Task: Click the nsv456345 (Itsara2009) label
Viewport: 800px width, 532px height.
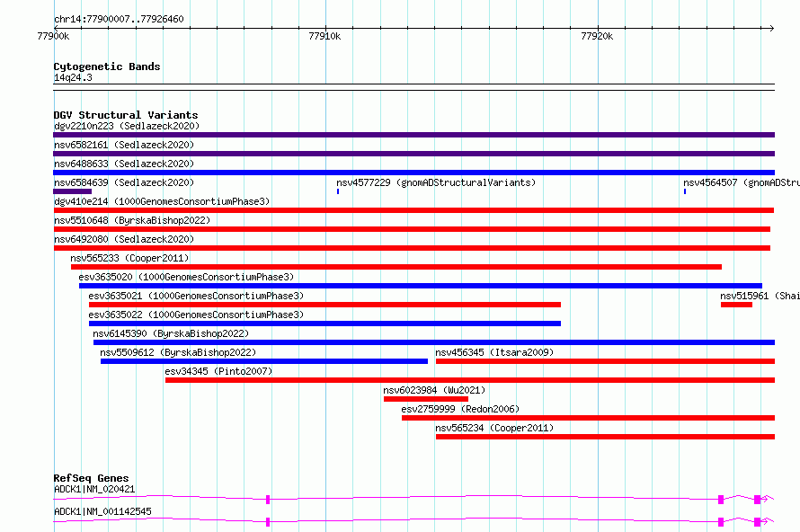Action: 494,352
